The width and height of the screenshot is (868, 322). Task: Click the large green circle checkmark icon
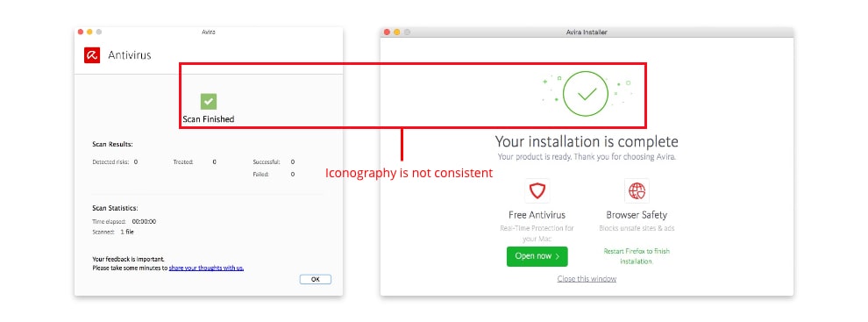point(586,94)
